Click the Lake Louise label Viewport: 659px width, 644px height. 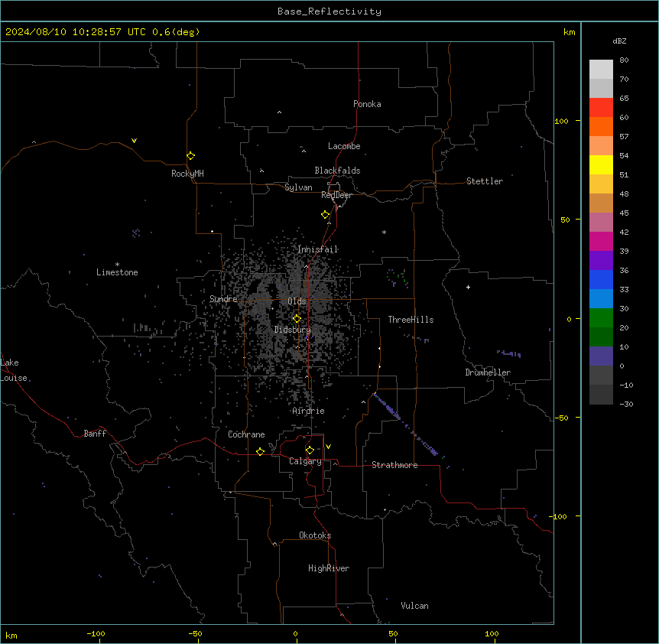14,370
